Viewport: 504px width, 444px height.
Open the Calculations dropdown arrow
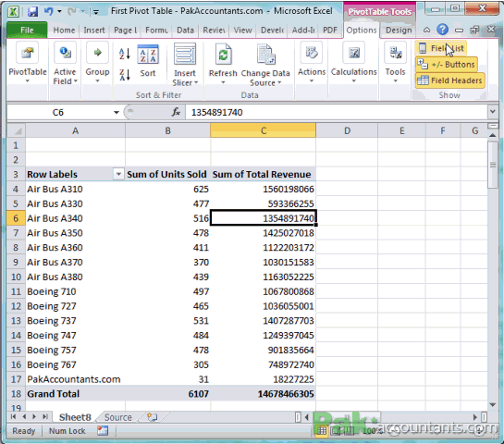353,81
